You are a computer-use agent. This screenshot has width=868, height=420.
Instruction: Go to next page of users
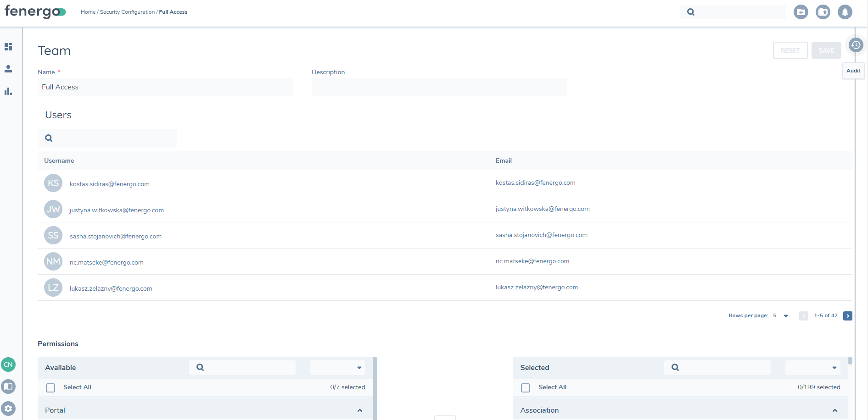(847, 316)
